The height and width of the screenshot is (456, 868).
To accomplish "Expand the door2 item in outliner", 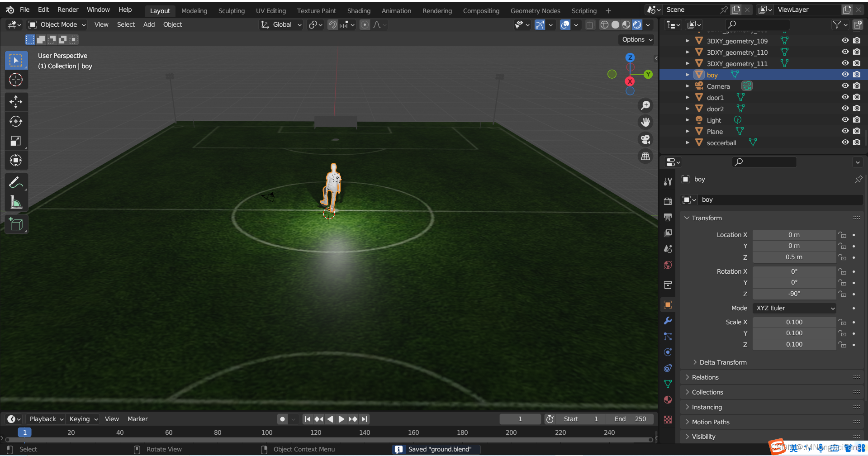I will [x=688, y=109].
